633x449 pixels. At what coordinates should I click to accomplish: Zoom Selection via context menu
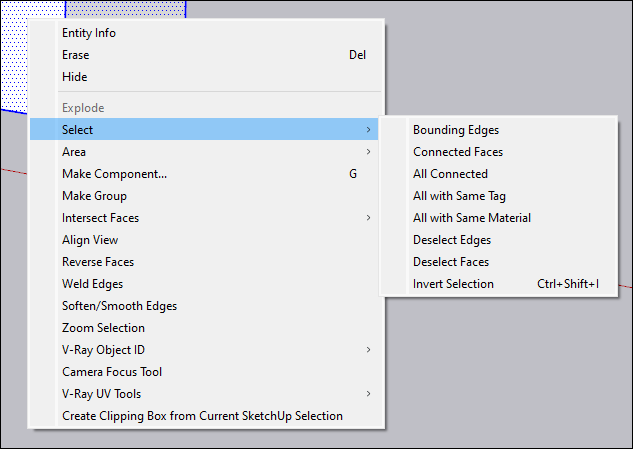(103, 328)
